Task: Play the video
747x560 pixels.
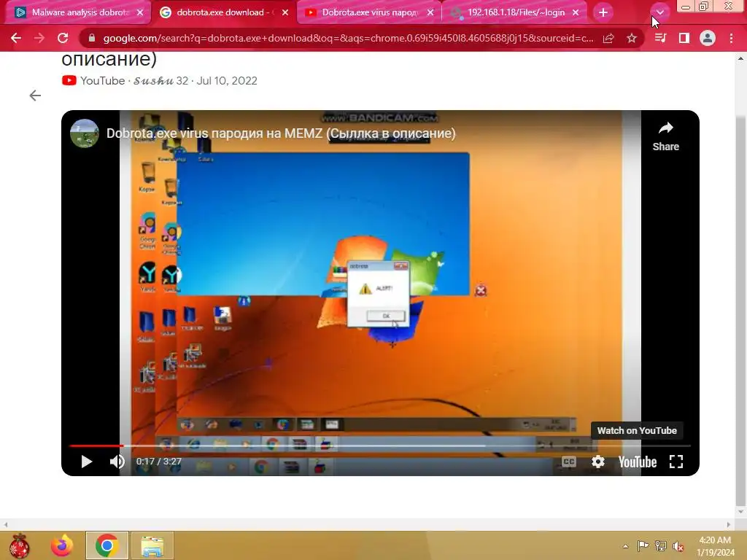Action: tap(86, 462)
